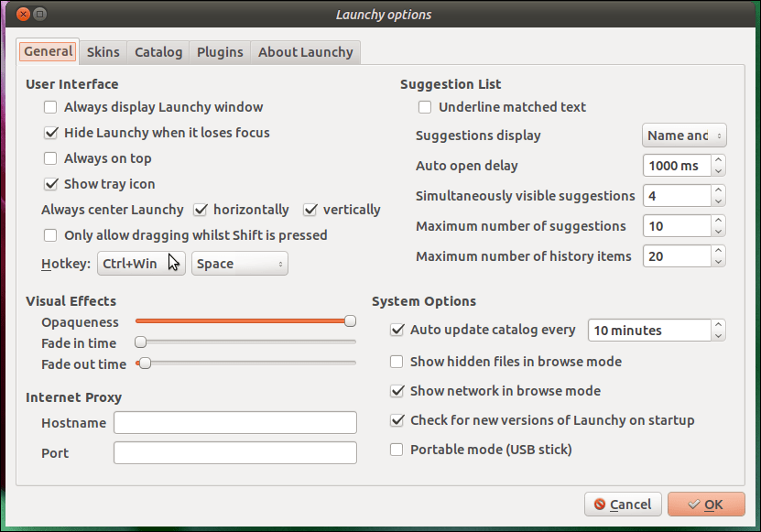The image size is (761, 532).
Task: Disable the show tray icon option
Action: (50, 184)
